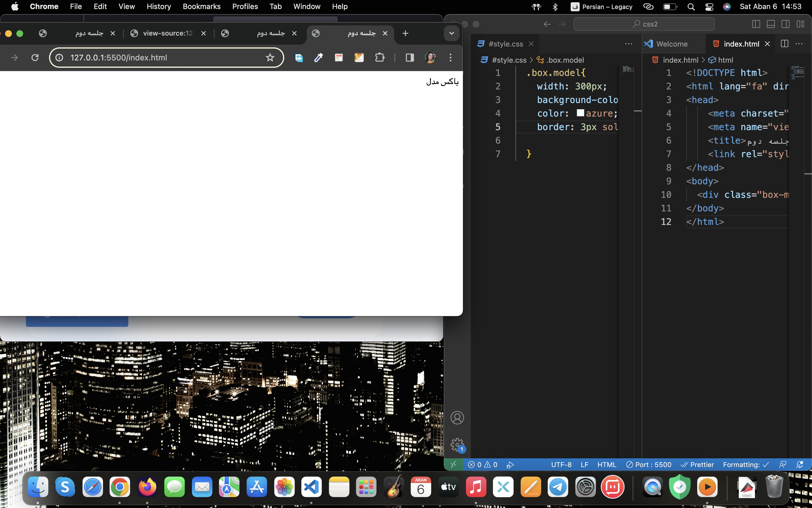This screenshot has height=508, width=812.
Task: Split the index.html editor right
Action: [x=784, y=44]
